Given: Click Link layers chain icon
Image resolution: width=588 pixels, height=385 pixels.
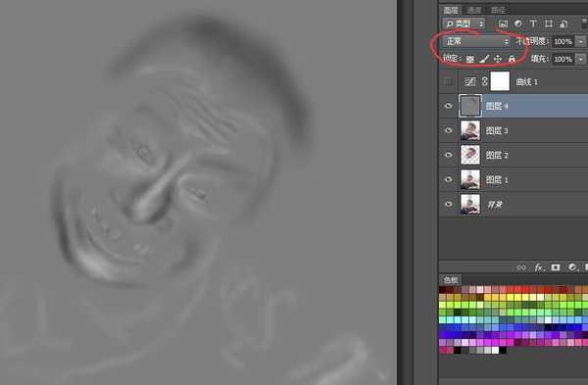Looking at the screenshot, I should point(521,267).
